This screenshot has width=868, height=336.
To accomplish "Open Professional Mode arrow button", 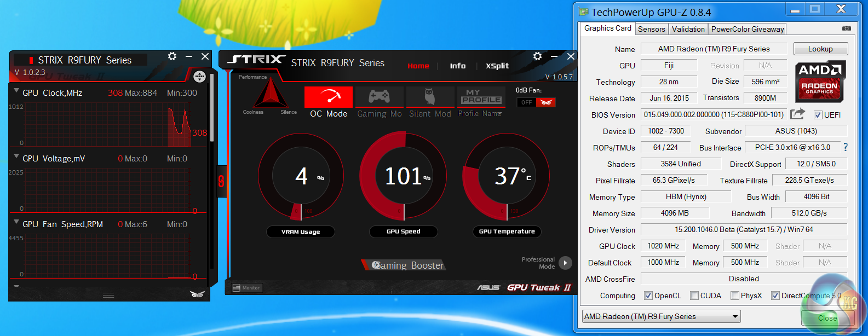I will click(566, 263).
